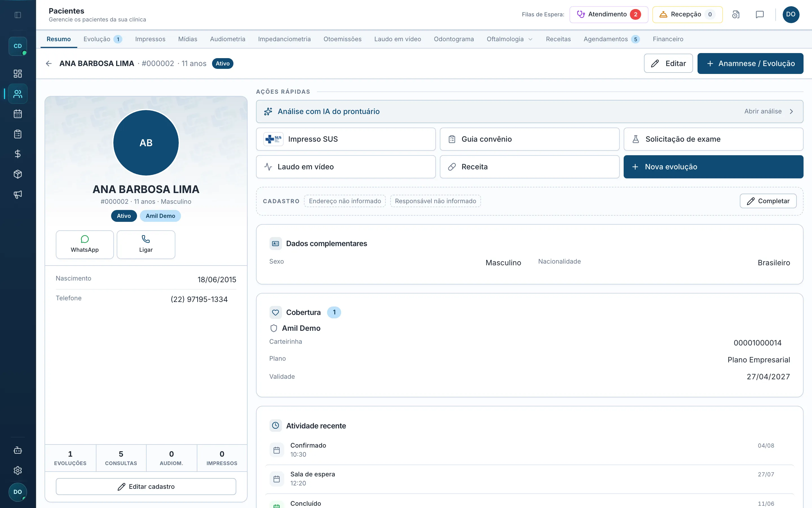Click the DO profile avatar in top bar
Viewport: 812px width, 508px height.
pyautogui.click(x=791, y=14)
